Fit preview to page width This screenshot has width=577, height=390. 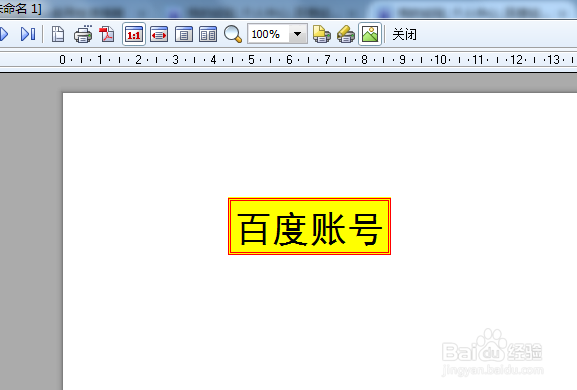pyautogui.click(x=159, y=34)
